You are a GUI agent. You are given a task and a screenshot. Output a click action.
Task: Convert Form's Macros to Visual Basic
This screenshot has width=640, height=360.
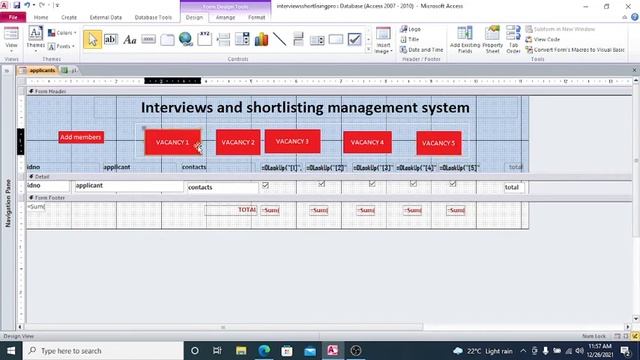[x=575, y=49]
